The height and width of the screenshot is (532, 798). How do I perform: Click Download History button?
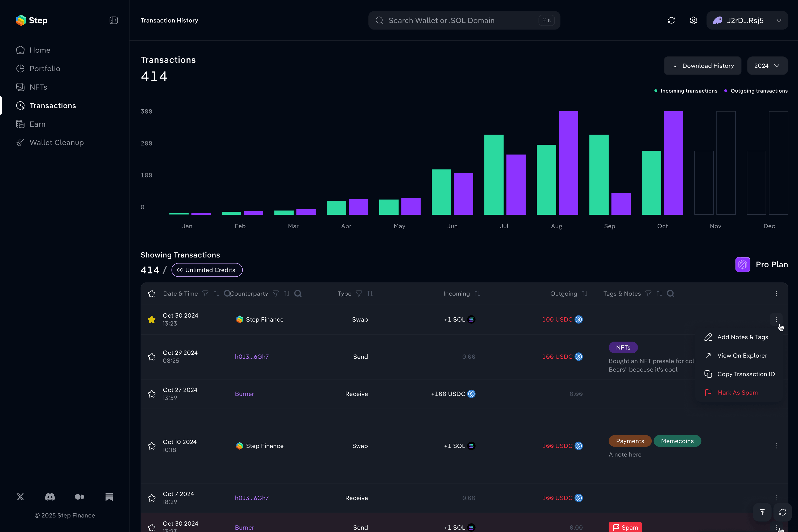click(x=703, y=66)
